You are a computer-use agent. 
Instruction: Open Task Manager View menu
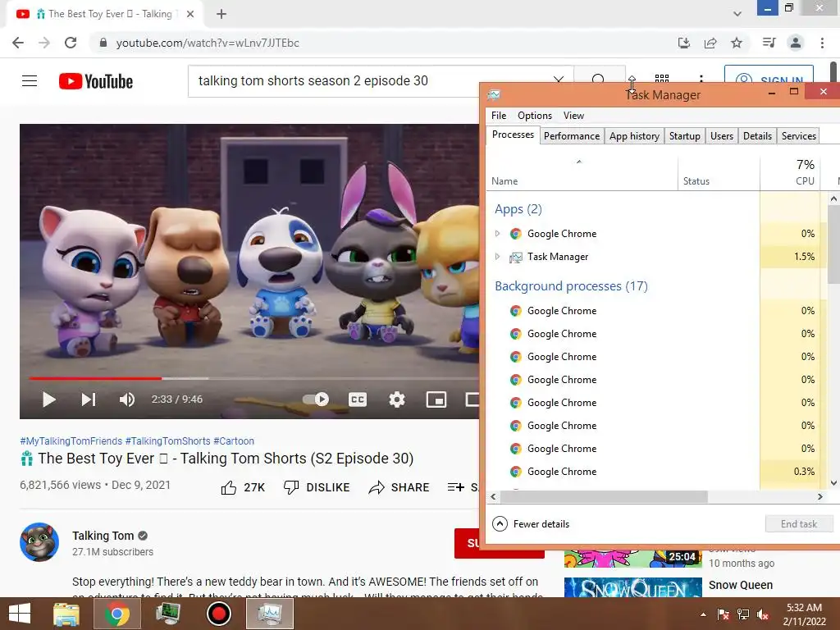tap(573, 115)
